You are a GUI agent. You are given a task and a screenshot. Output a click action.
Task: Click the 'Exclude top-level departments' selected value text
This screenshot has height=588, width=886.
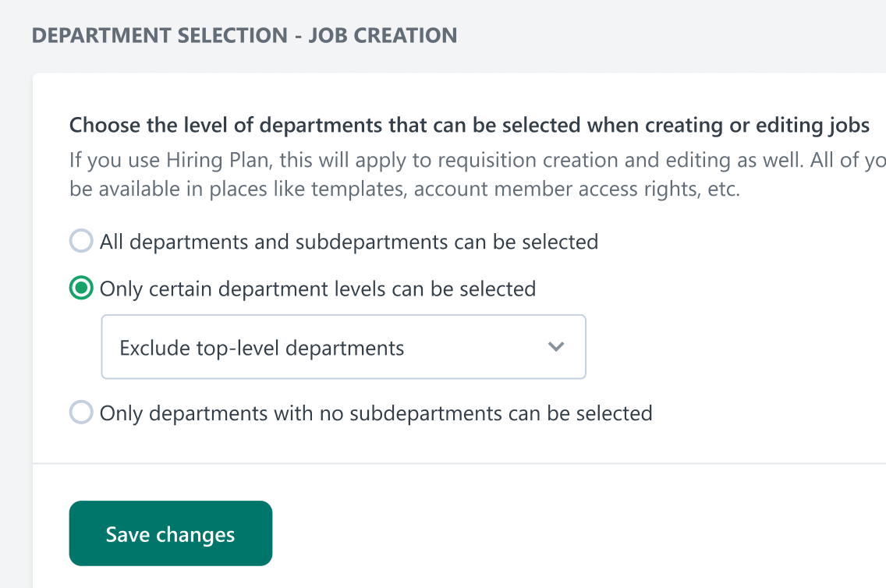pos(261,348)
